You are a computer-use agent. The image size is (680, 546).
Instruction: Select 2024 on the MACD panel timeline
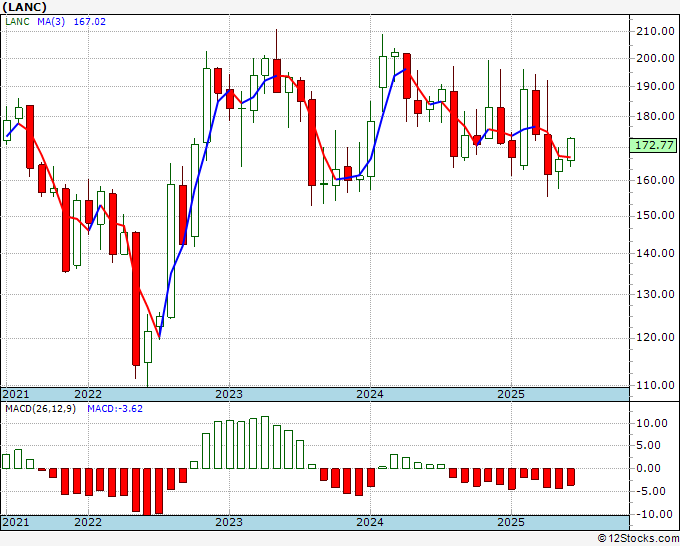[370, 522]
